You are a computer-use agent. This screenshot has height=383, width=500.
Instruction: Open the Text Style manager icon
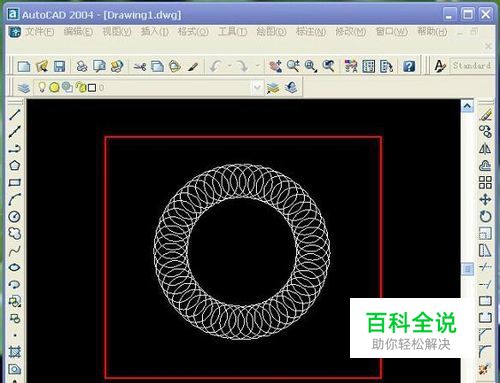pyautogui.click(x=440, y=66)
